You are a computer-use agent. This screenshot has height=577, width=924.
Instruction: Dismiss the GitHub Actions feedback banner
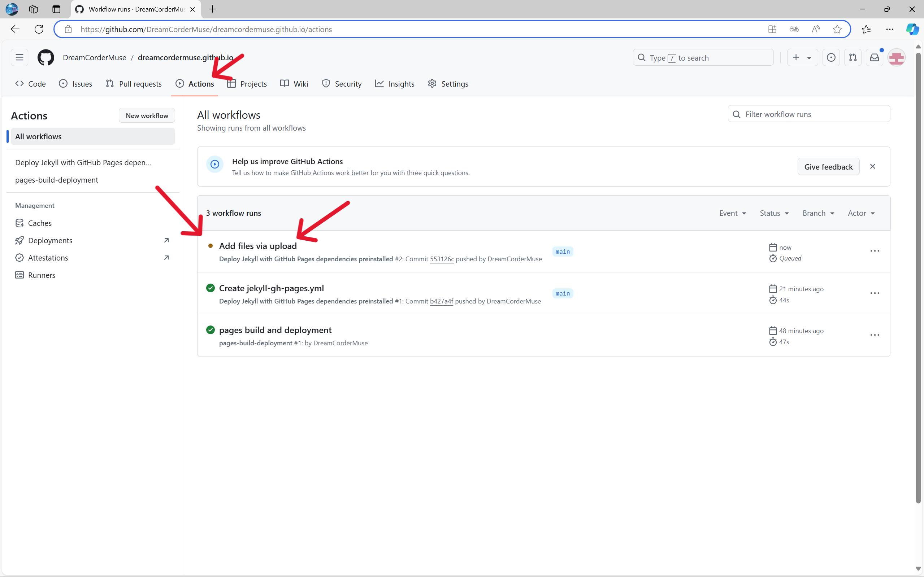872,166
